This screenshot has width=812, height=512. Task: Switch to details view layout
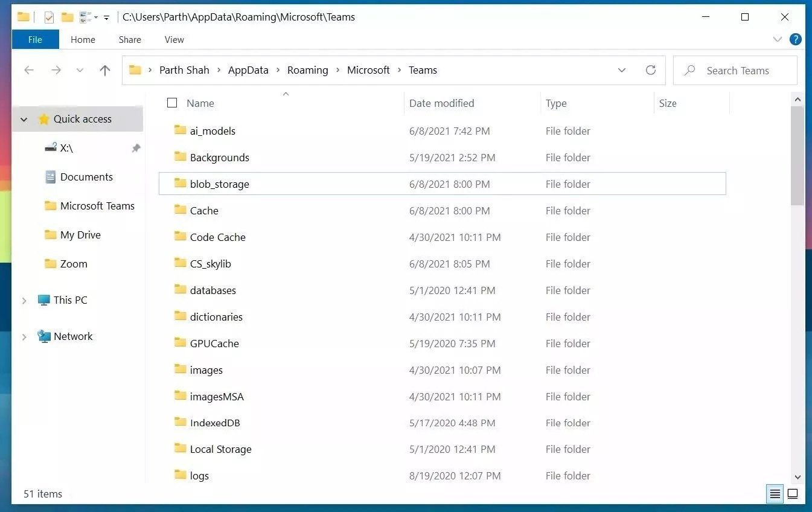[x=775, y=494]
